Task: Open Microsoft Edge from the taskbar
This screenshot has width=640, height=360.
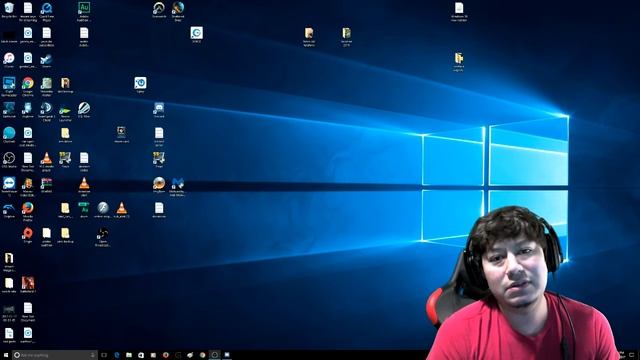Action: (117, 355)
